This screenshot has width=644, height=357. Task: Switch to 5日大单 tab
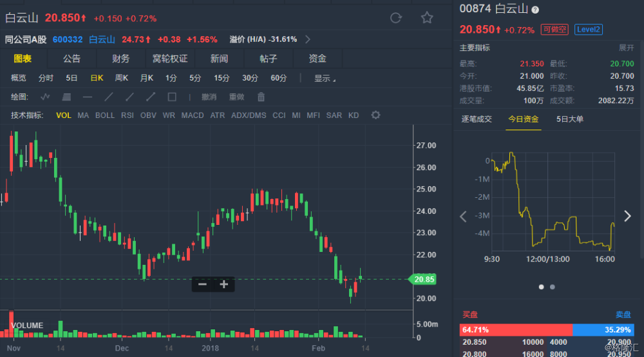[570, 119]
